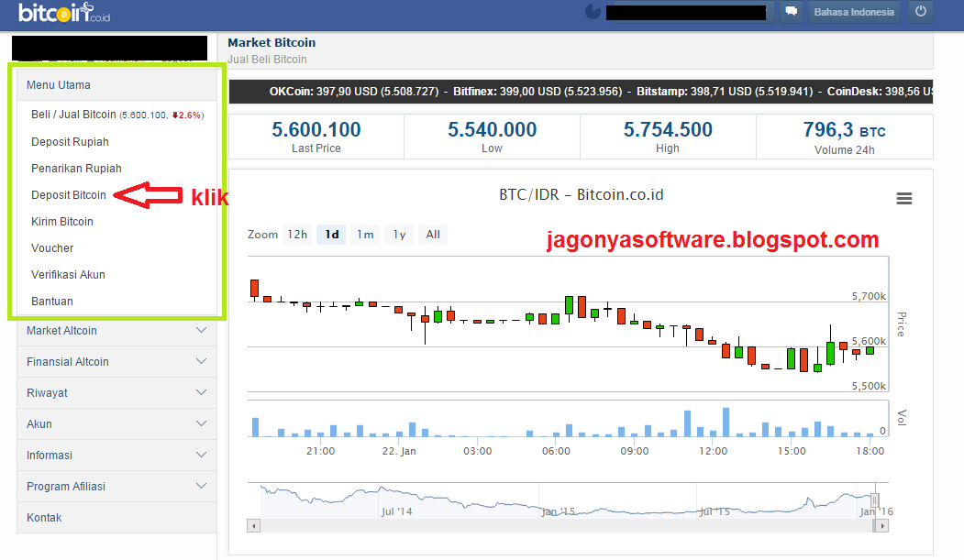The width and height of the screenshot is (964, 560).
Task: Click the navigator right scroll arrow
Action: tap(882, 525)
